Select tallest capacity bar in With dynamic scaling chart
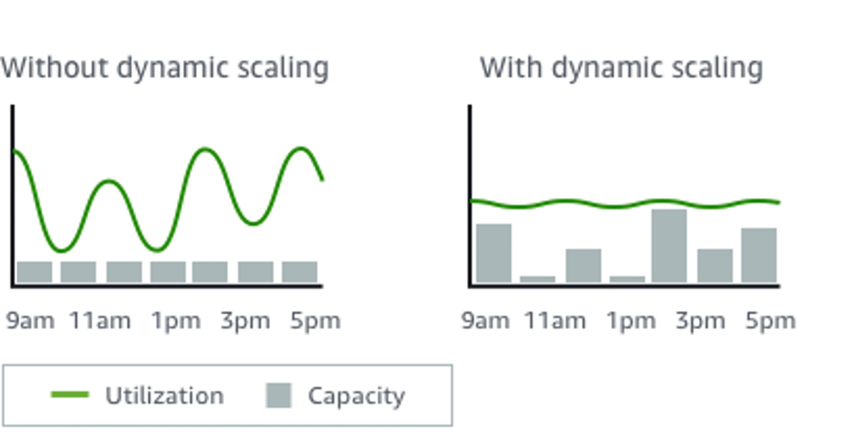 (x=669, y=246)
